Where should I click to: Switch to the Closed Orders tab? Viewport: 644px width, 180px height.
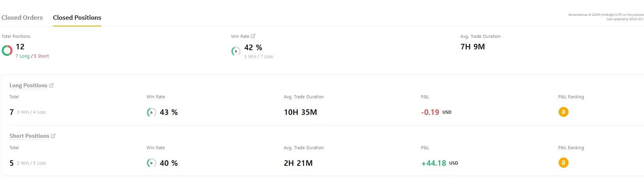[22, 18]
